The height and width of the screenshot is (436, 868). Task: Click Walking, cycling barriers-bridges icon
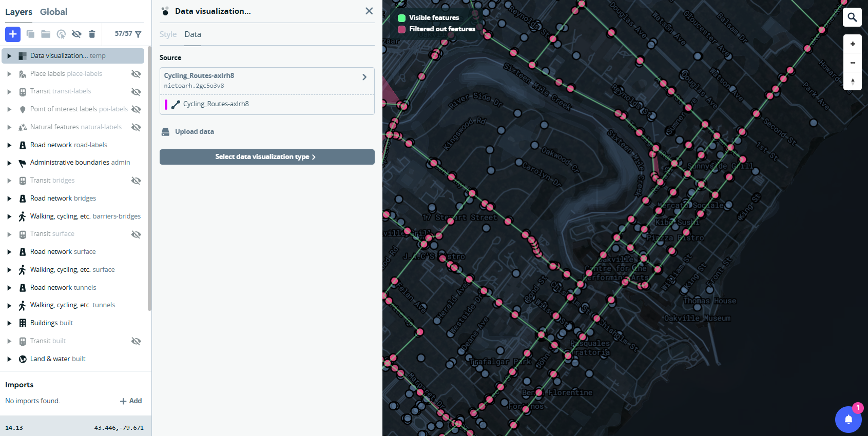pyautogui.click(x=23, y=216)
